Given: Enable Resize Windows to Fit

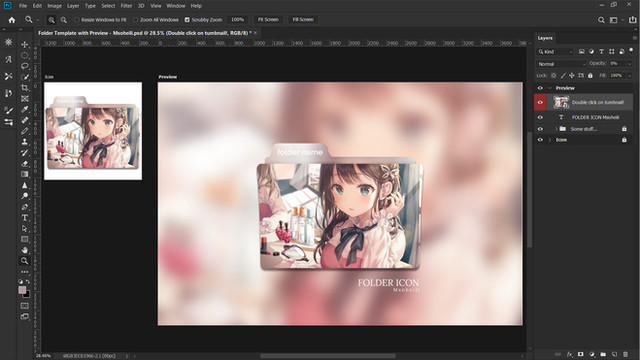Looking at the screenshot, I should click(77, 20).
